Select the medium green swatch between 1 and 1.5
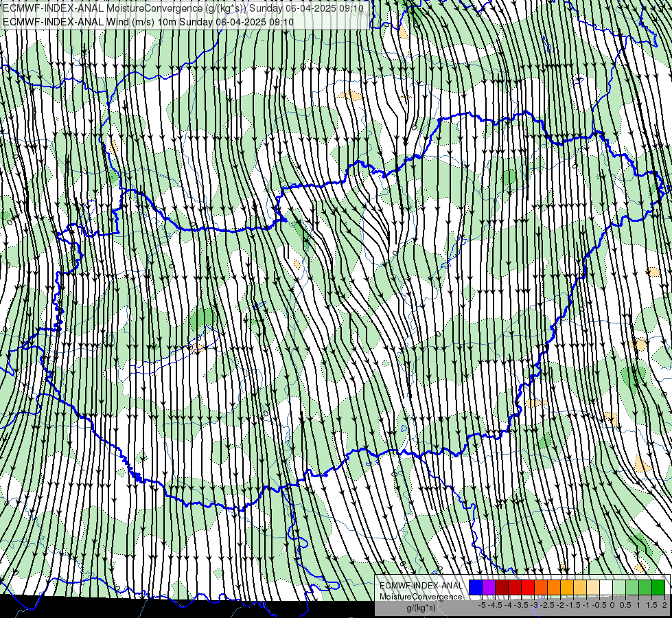This screenshot has width=672, height=618. pyautogui.click(x=645, y=587)
